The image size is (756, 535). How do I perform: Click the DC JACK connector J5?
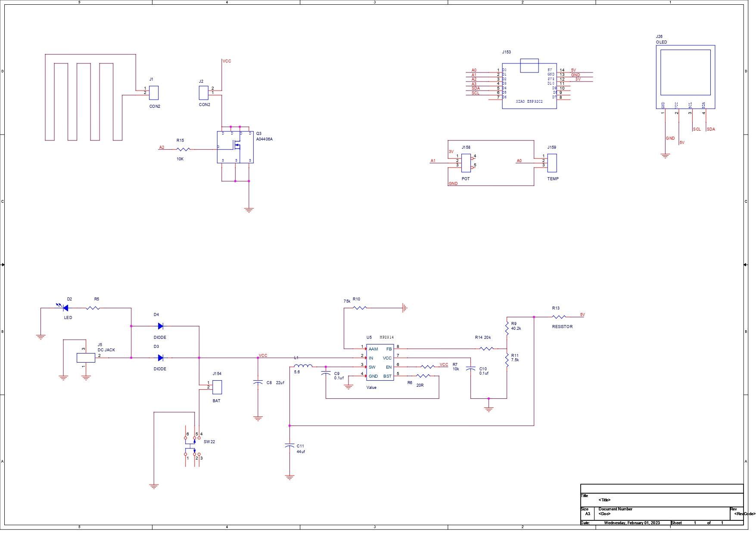[86, 357]
